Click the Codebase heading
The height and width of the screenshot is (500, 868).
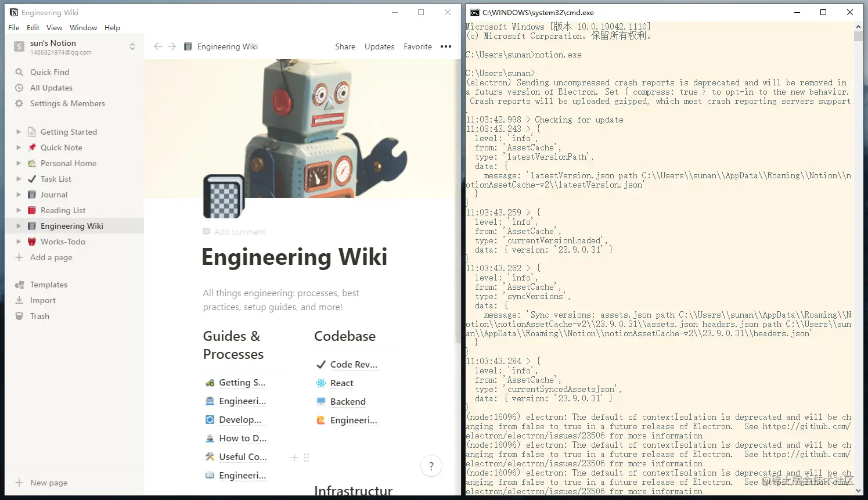point(345,336)
